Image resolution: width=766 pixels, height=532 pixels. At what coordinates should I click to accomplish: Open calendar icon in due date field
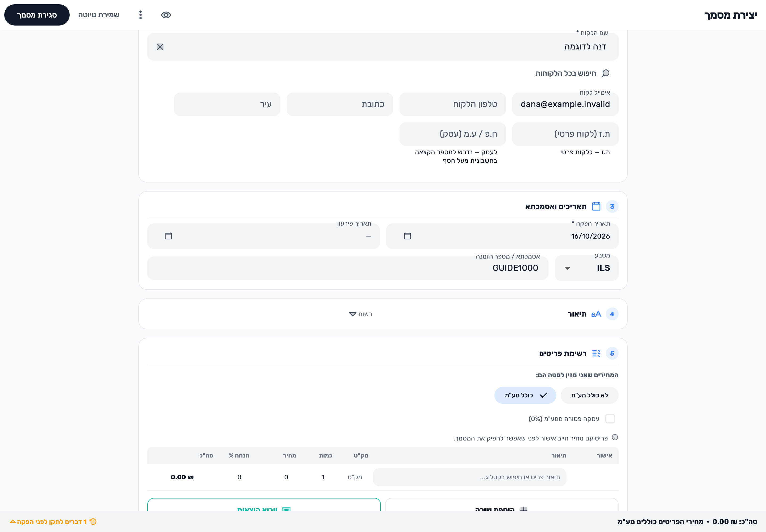point(169,236)
